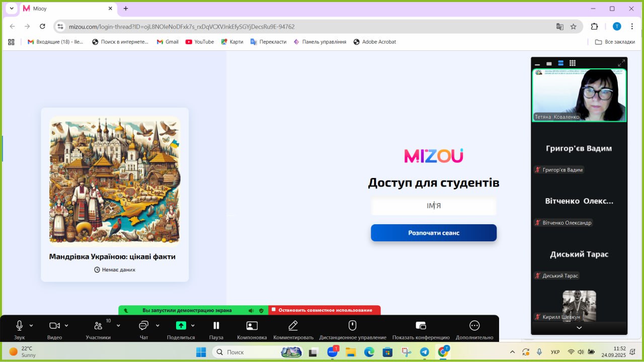The image size is (644, 362).
Task: Expand audio options arrow next to Звук
Action: [x=31, y=326]
